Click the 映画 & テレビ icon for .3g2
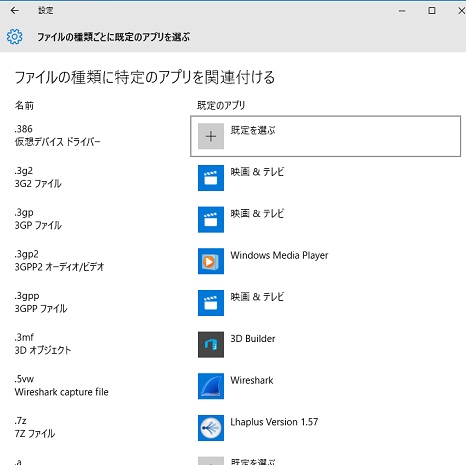This screenshot has height=465, width=466. [x=211, y=178]
